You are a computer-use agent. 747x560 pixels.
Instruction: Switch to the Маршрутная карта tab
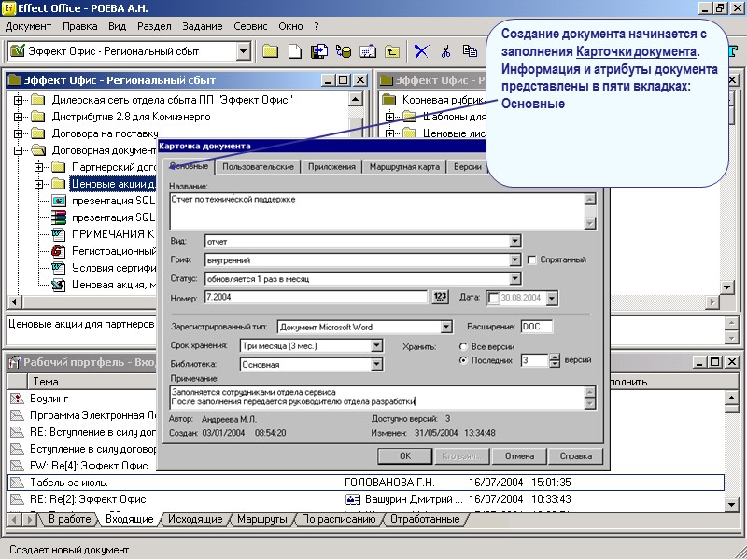(x=404, y=167)
